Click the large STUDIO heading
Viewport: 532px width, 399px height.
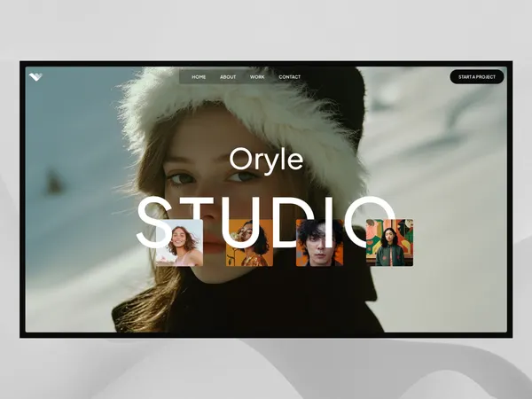pyautogui.click(x=266, y=223)
